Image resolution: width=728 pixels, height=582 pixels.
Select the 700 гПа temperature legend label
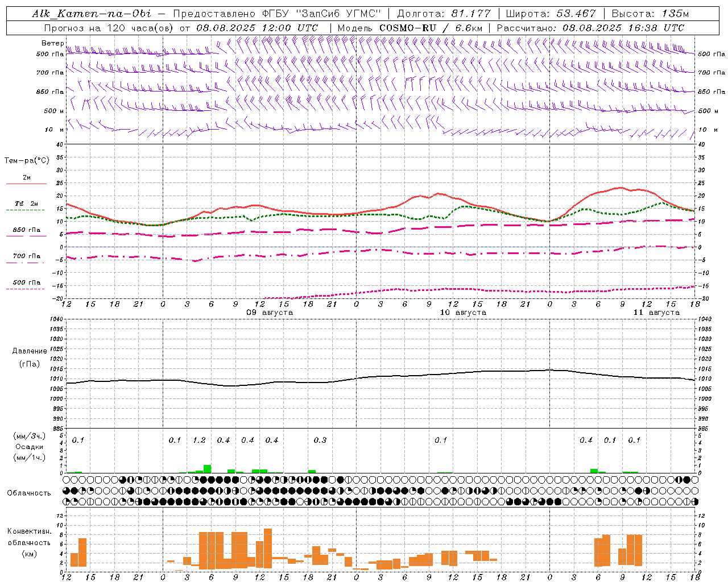[27, 256]
